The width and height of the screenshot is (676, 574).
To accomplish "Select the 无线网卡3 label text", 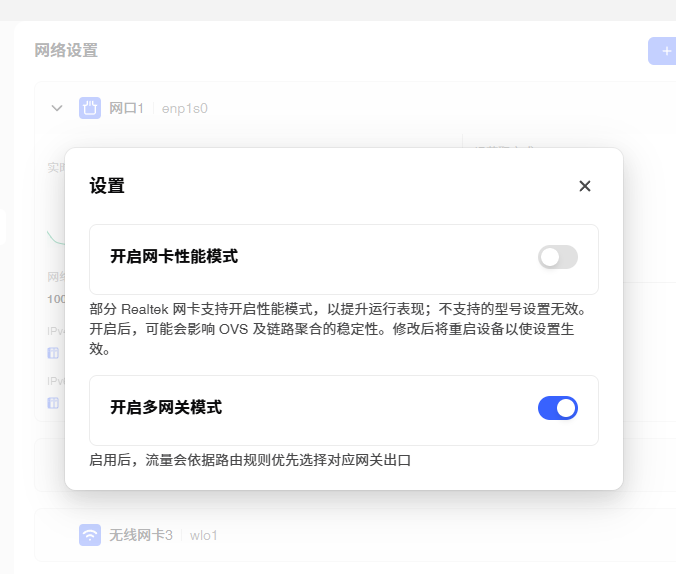I will [141, 535].
